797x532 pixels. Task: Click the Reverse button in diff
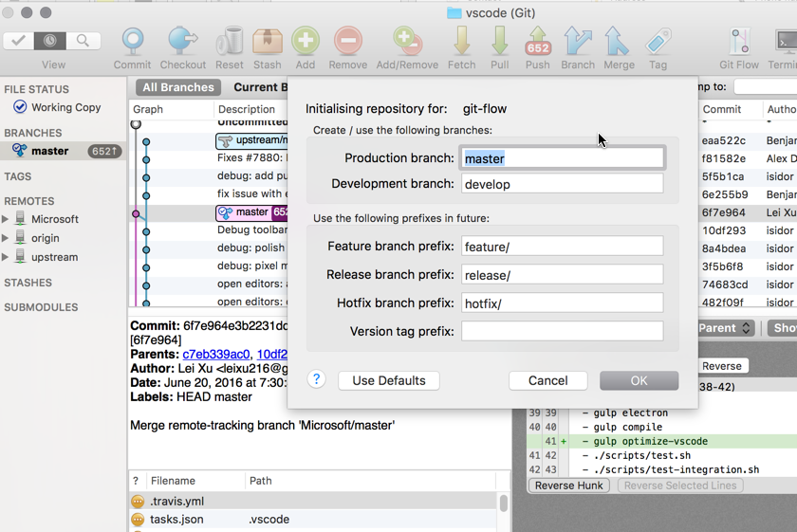pyautogui.click(x=721, y=366)
